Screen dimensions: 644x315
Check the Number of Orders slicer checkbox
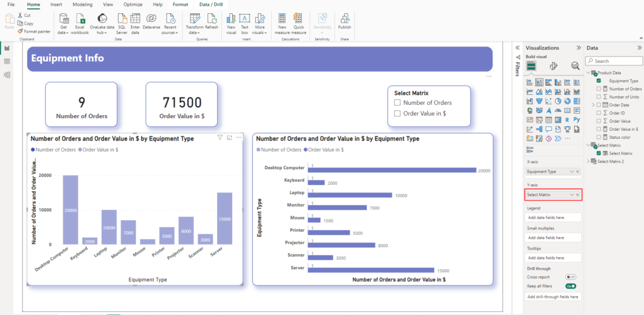pos(397,102)
